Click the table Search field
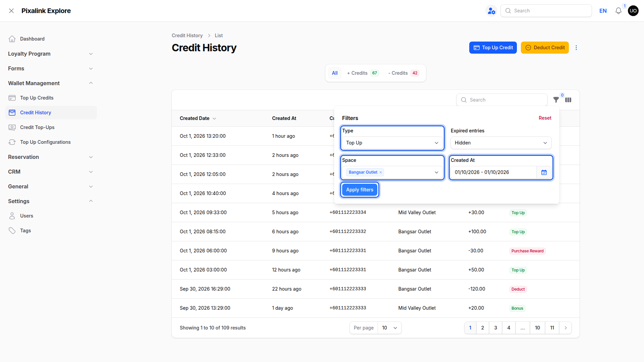The height and width of the screenshot is (362, 644). tap(502, 100)
